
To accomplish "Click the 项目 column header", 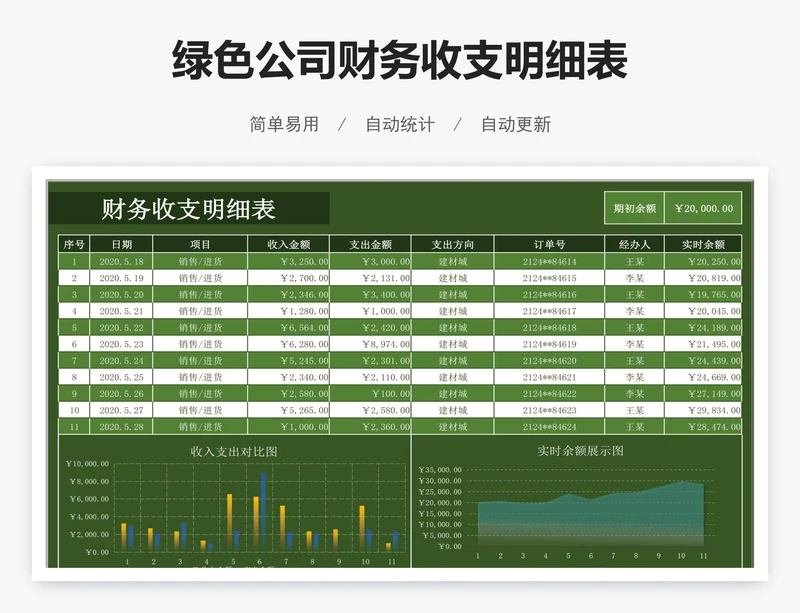I will click(200, 244).
